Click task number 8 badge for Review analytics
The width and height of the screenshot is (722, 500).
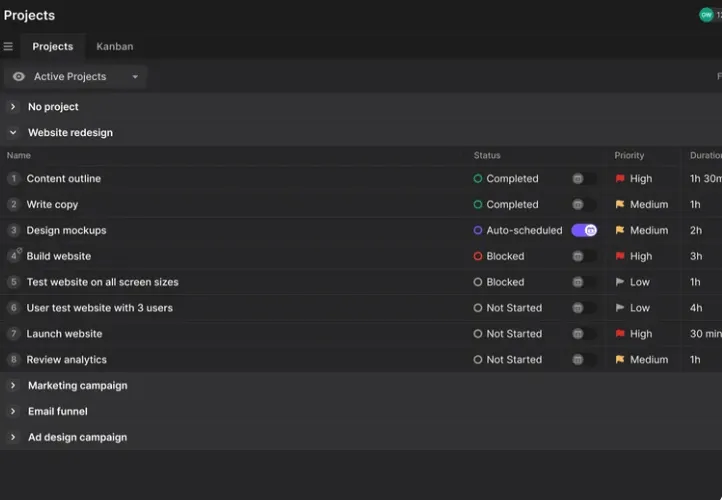click(x=14, y=360)
